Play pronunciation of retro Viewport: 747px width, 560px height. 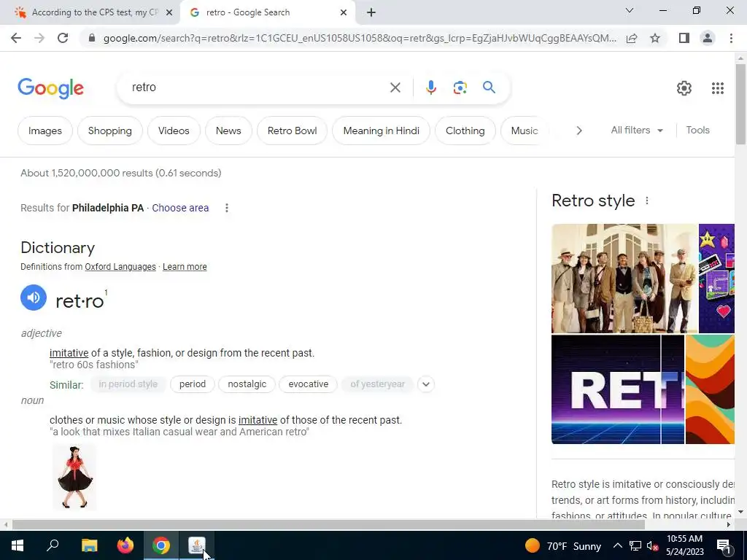(34, 297)
